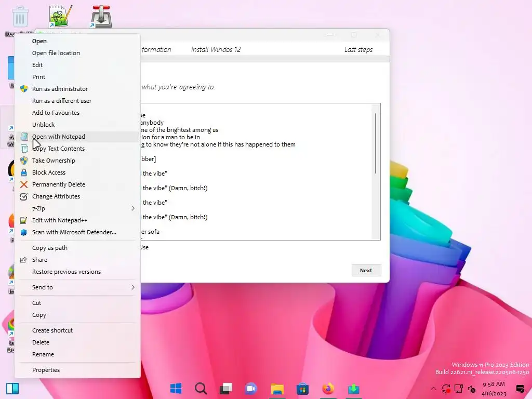Viewport: 532px width, 399px height.
Task: Open the Windows Start button
Action: pos(176,389)
